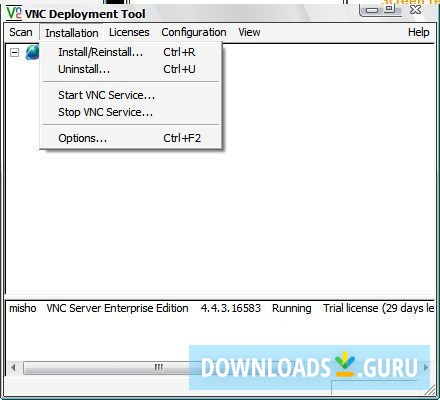Collapse the network tree node
Viewport: 440px width, 400px height.
(14, 52)
